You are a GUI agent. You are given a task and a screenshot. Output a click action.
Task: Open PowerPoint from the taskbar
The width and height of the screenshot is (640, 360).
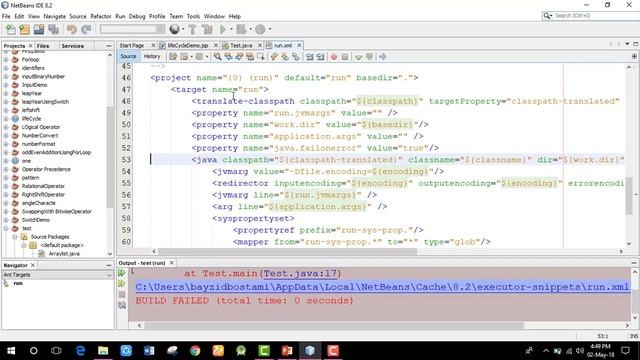click(287, 351)
